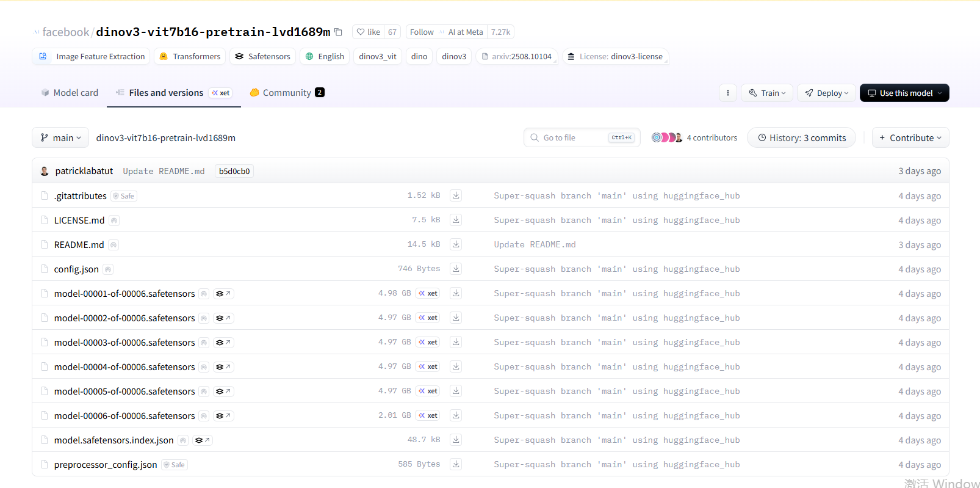Click the more options three-dot button

point(727,93)
